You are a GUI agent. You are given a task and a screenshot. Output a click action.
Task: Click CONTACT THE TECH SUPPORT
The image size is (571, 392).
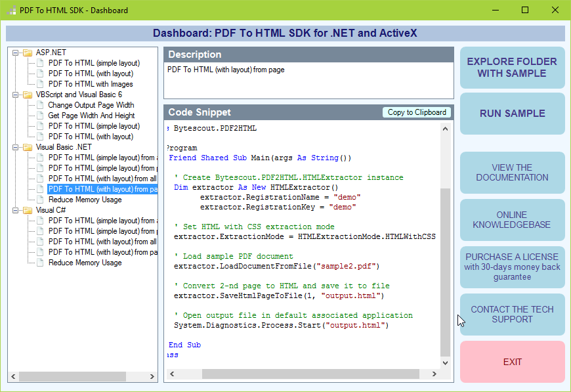click(x=512, y=315)
